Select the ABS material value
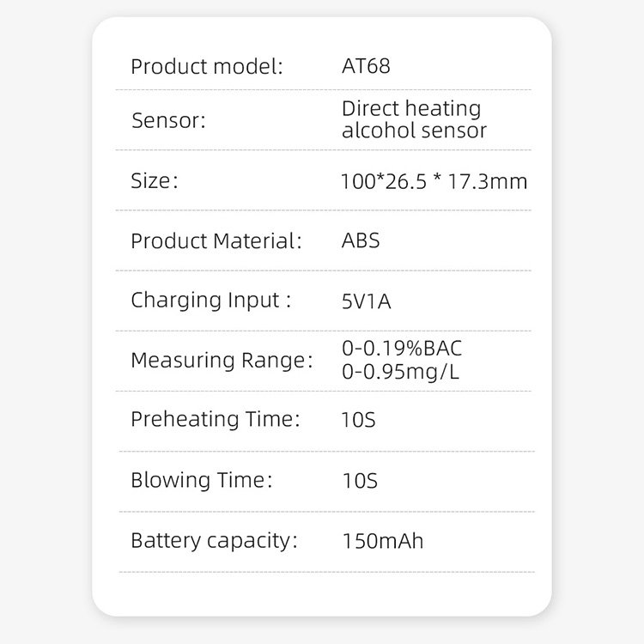 (x=361, y=240)
